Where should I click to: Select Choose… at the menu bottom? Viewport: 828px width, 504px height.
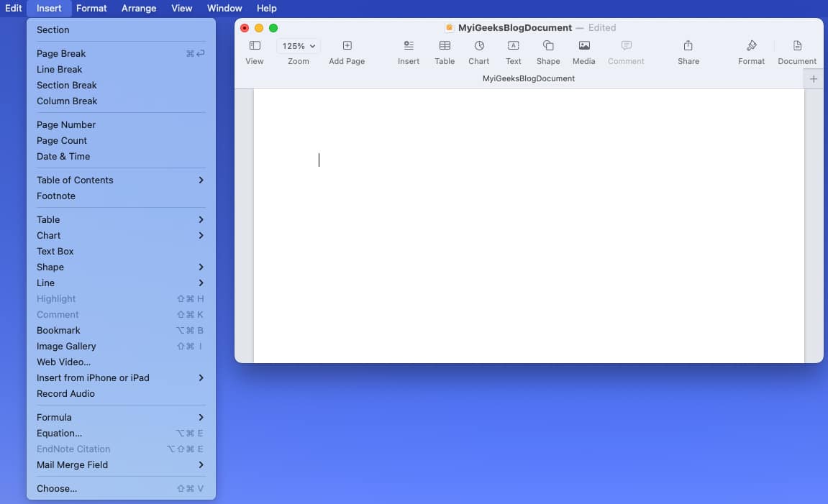[x=121, y=489]
